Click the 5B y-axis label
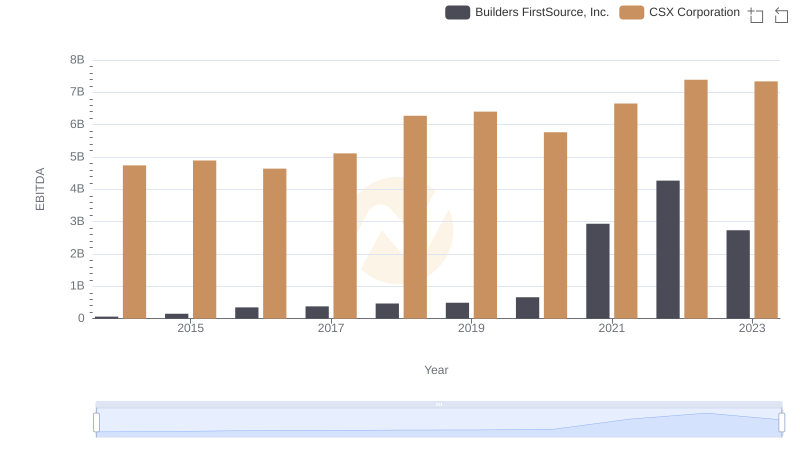 click(77, 157)
